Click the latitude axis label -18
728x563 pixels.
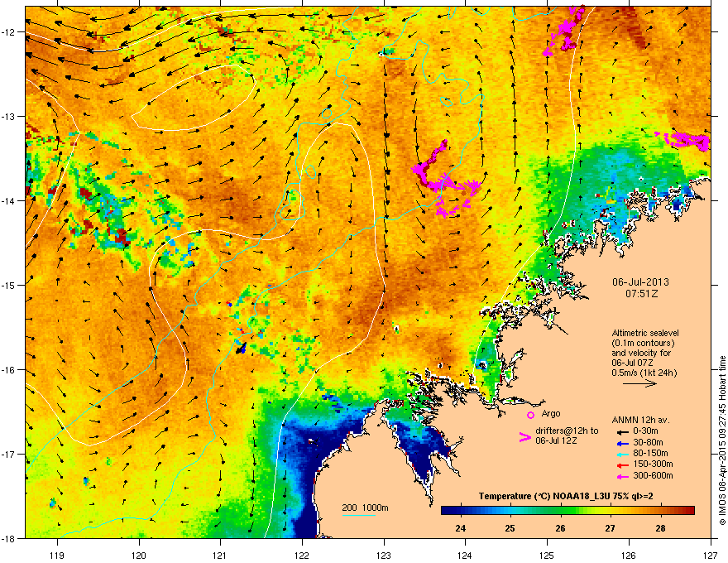9,538
